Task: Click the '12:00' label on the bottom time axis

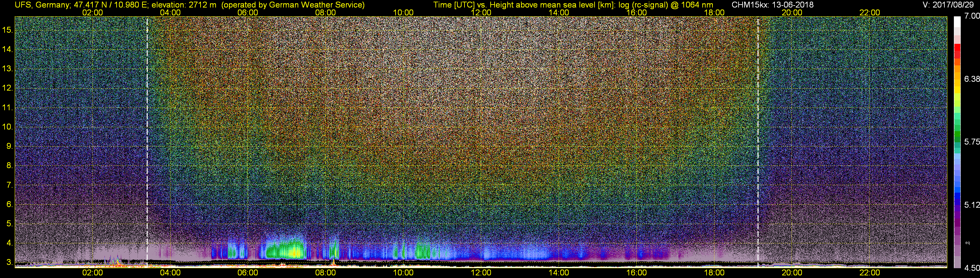Action: tap(481, 273)
